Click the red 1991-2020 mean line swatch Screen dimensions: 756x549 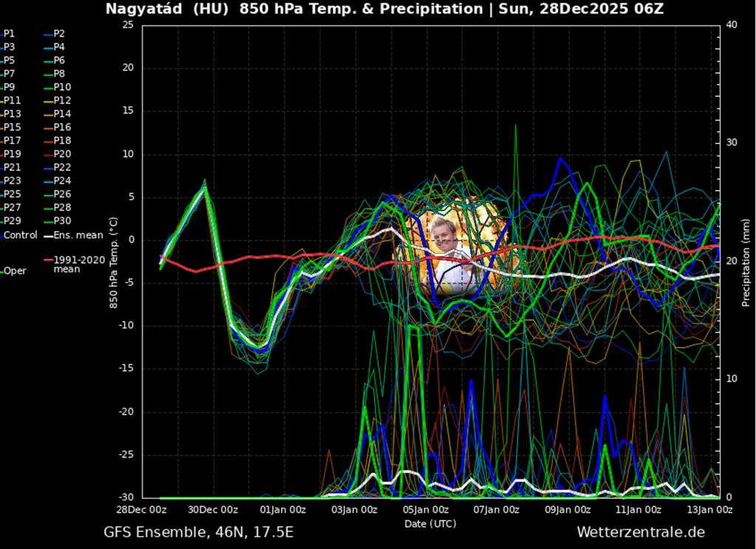coord(48,260)
